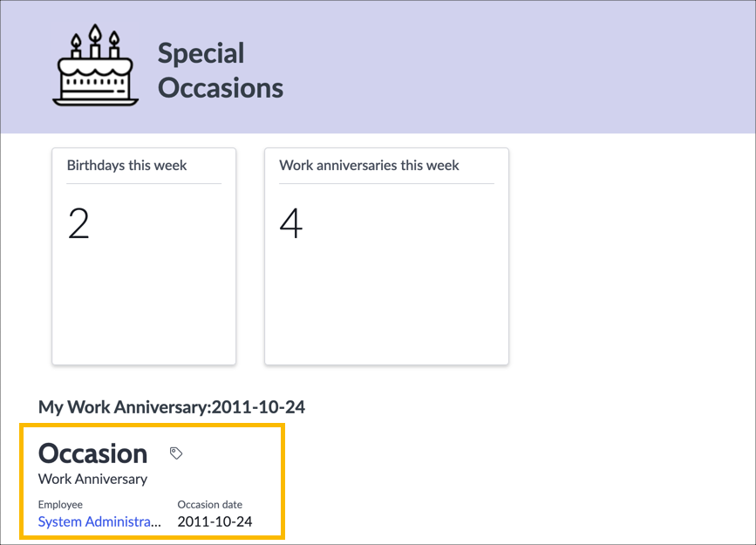Click the Work anniversaries this week card title
The height and width of the screenshot is (545, 756).
point(370,165)
